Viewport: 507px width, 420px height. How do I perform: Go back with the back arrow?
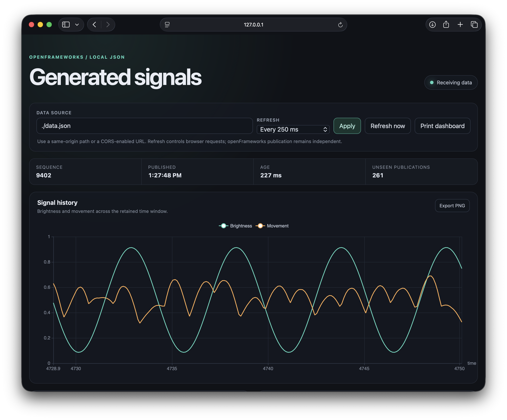(94, 25)
